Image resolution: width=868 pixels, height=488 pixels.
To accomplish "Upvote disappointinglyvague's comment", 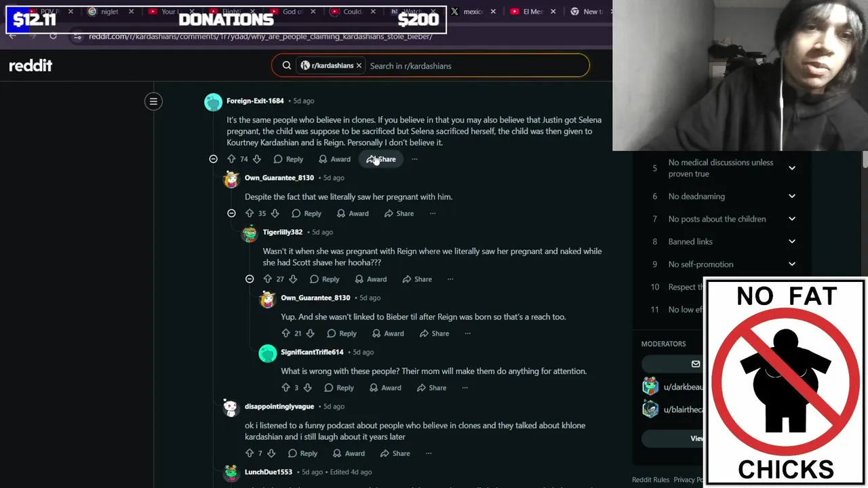I will click(250, 453).
